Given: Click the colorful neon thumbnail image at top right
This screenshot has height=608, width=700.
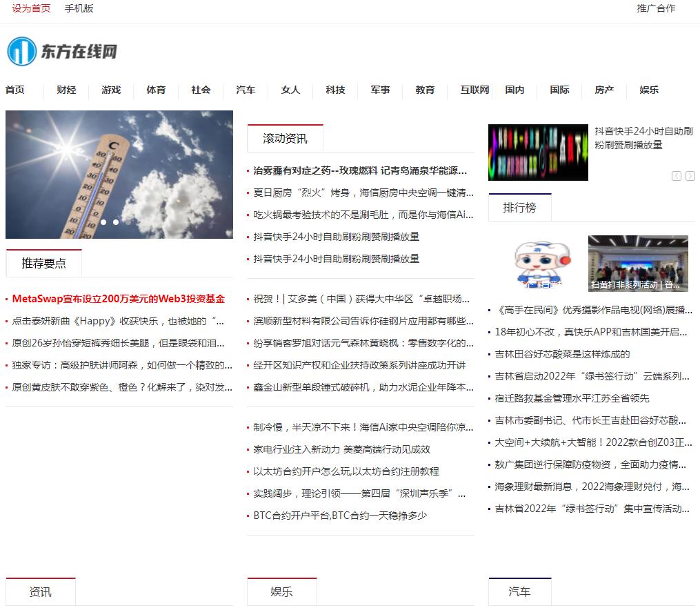Looking at the screenshot, I should coord(538,153).
